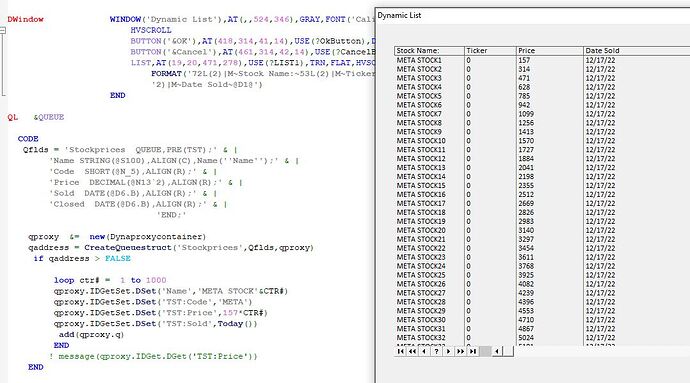Image resolution: width=690 pixels, height=383 pixels.
Task: Click the date 12/17/22 in META STOCK3 row
Action: 600,78
